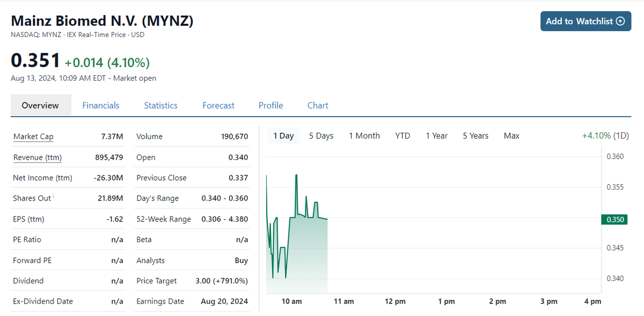Click the Net Income value -26.30M
Image resolution: width=644 pixels, height=316 pixels.
(x=109, y=178)
